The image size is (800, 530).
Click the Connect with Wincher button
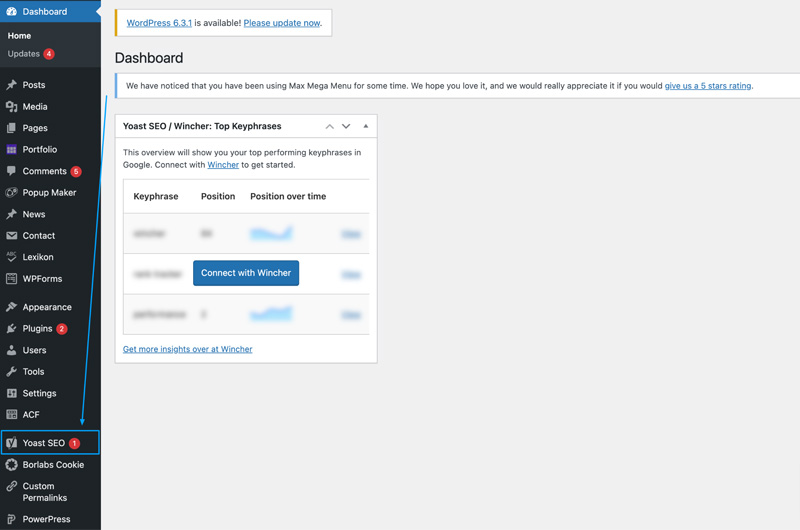pos(246,273)
